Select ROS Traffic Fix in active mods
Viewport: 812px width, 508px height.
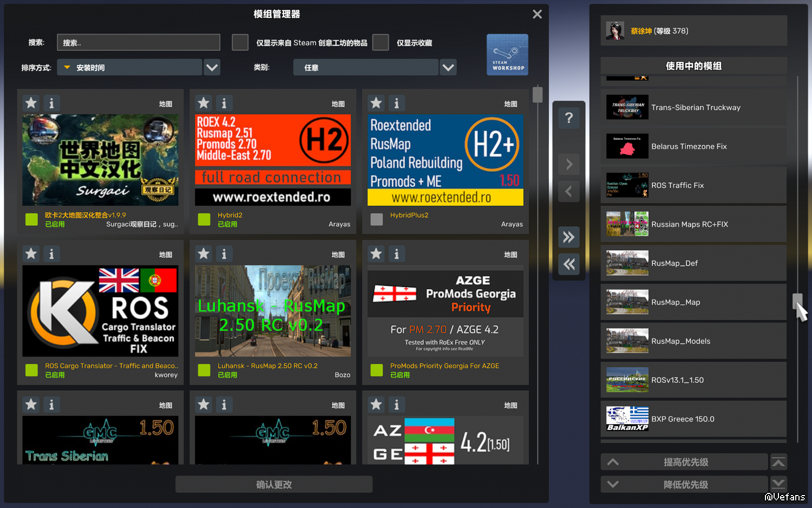tap(693, 185)
